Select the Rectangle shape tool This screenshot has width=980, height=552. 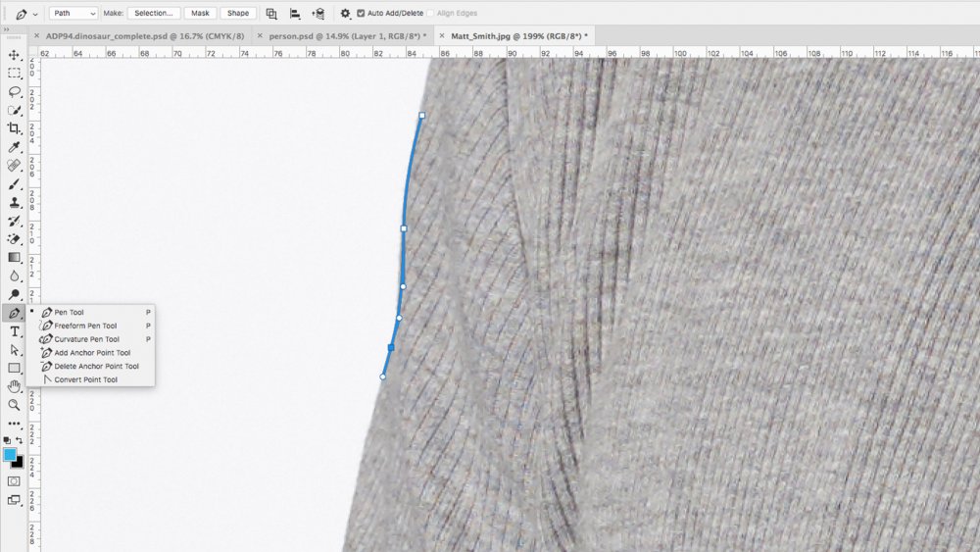tap(14, 369)
